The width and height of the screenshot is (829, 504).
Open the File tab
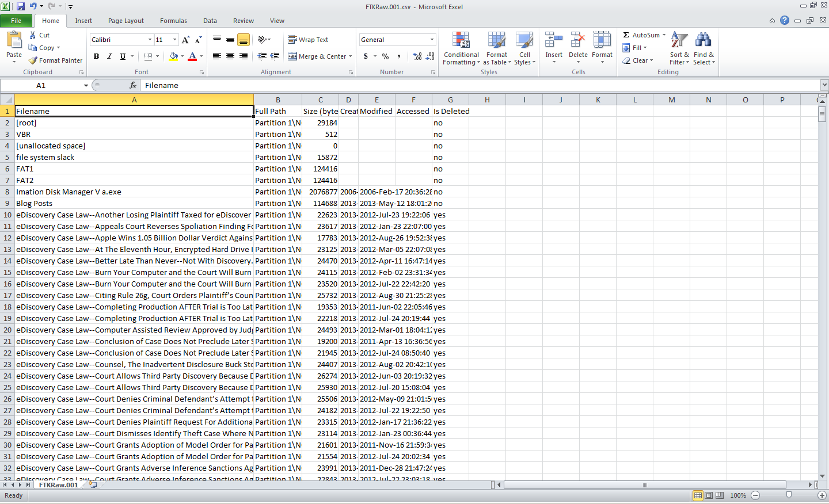pos(16,21)
